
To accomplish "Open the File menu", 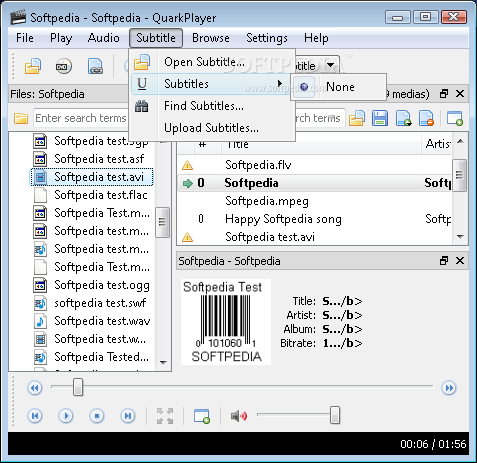I will coord(25,38).
